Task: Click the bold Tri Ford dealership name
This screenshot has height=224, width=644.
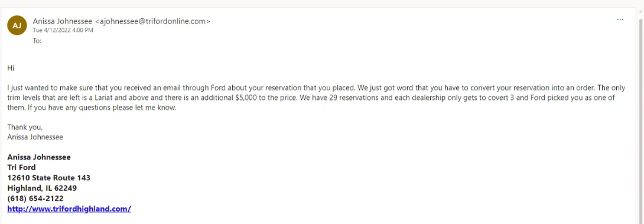Action: coord(21,167)
